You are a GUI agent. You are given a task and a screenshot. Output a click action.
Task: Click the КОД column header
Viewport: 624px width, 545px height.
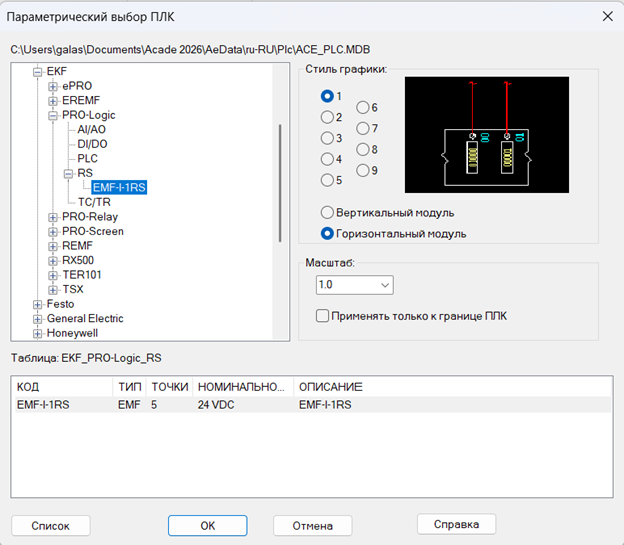click(64, 387)
